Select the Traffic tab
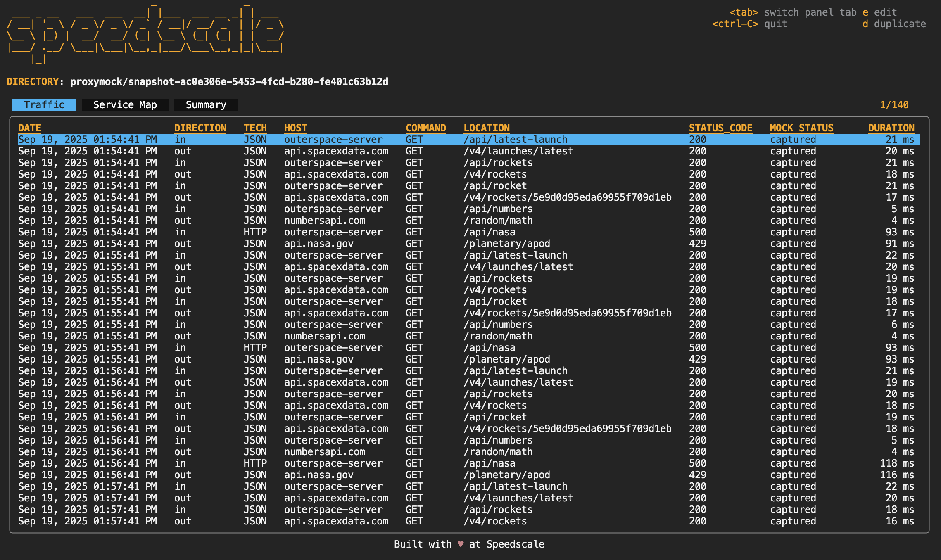Viewport: 941px width, 560px height. pyautogui.click(x=44, y=105)
